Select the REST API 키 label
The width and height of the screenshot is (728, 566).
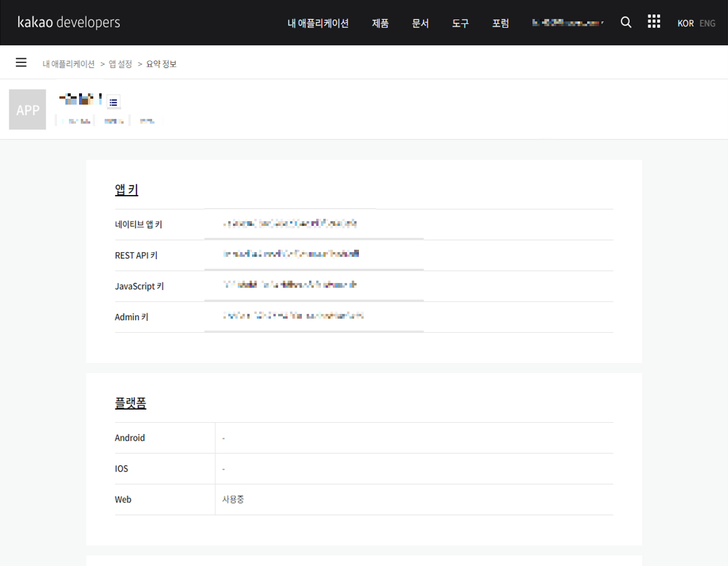click(x=136, y=255)
